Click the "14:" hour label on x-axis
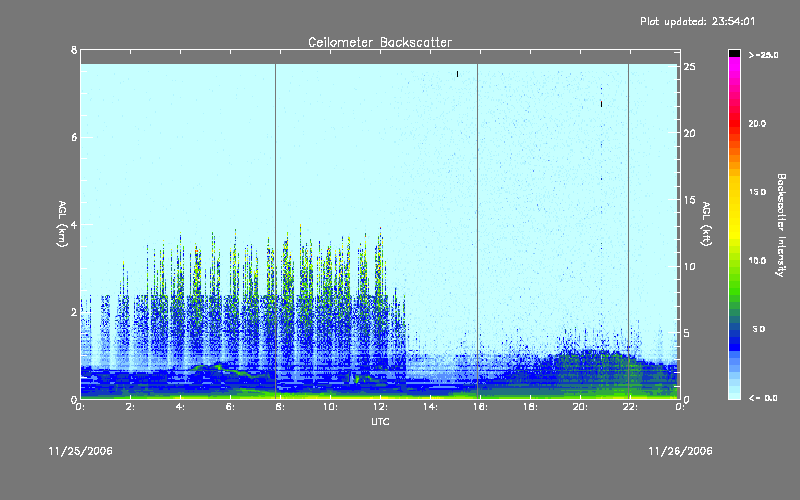 (x=430, y=407)
